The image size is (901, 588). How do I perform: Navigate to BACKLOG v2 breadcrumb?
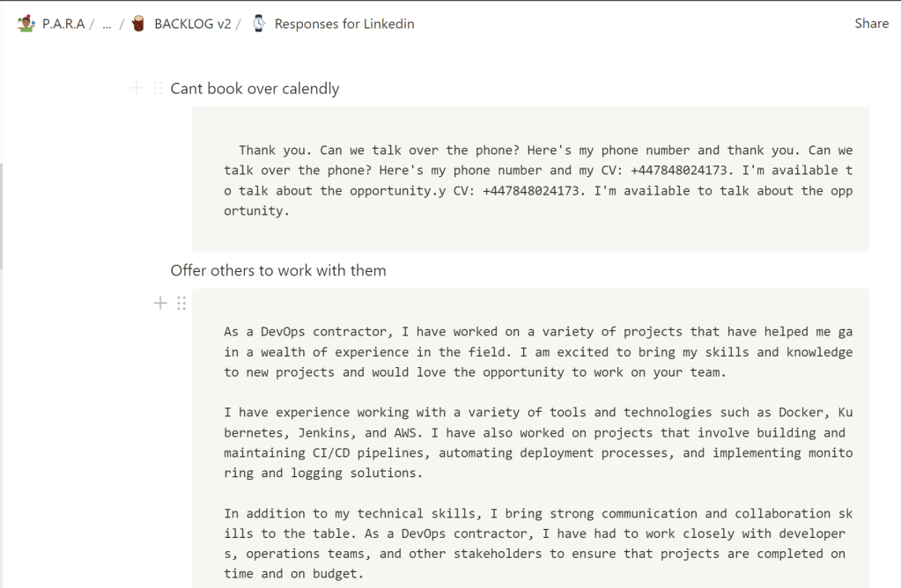click(x=193, y=24)
